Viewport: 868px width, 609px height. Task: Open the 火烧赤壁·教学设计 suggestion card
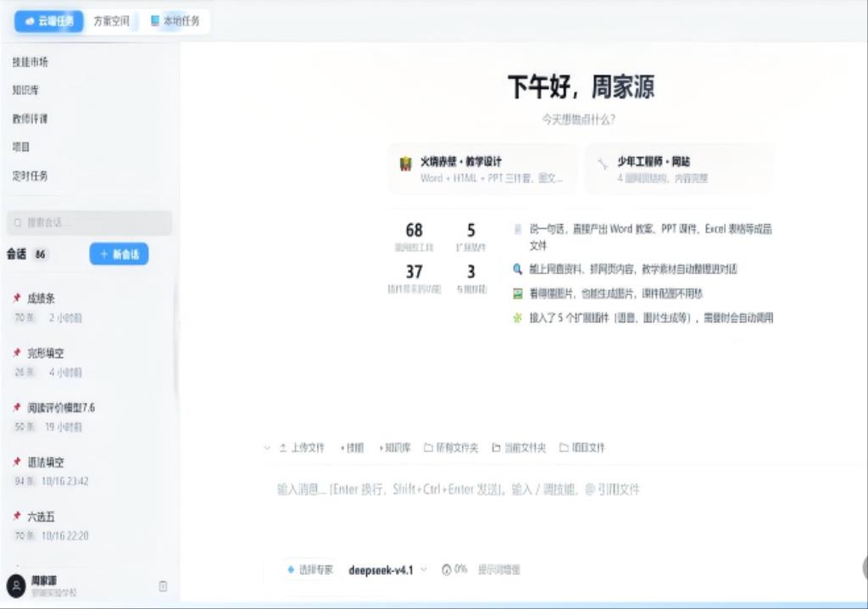point(482,169)
